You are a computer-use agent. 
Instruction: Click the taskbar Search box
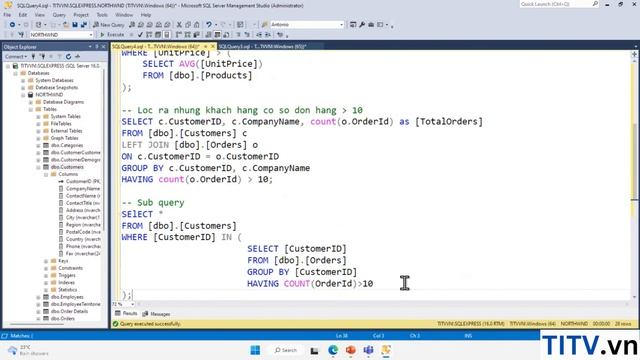click(286, 350)
